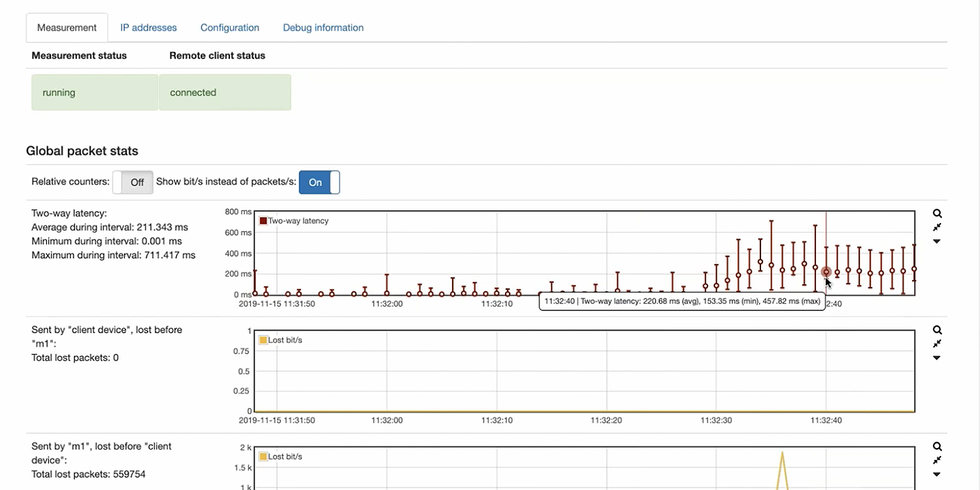Click the highlighted 11:32:40 latency data point
This screenshot has width=980, height=490.
[x=826, y=272]
